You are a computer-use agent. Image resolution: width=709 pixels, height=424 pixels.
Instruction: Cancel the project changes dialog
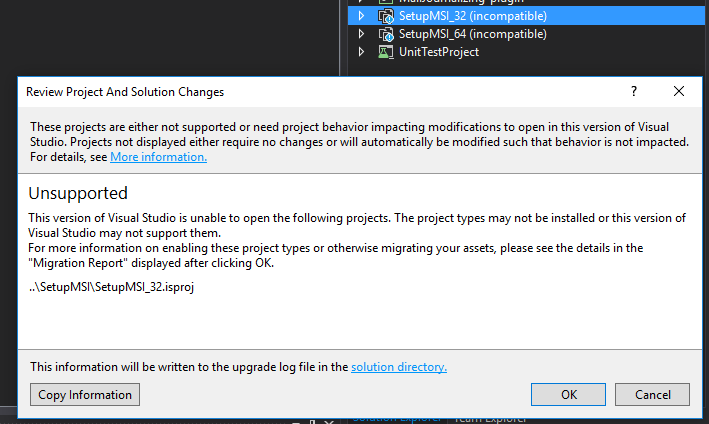[x=652, y=395]
